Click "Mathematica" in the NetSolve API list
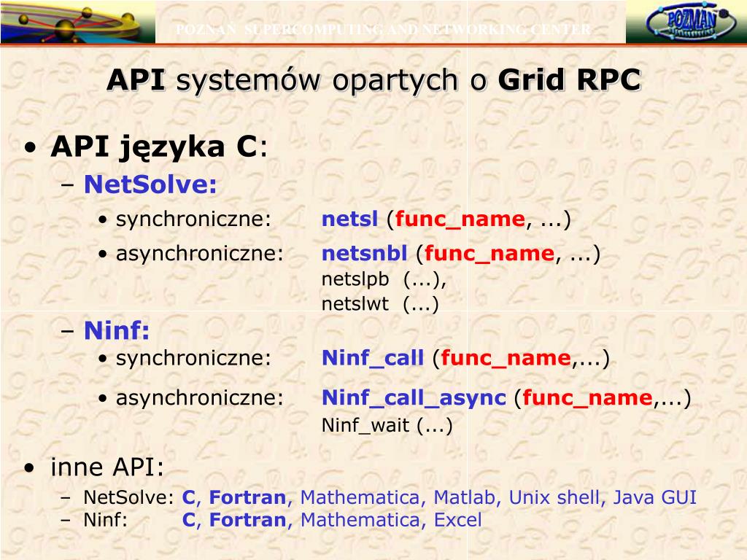 (x=360, y=497)
